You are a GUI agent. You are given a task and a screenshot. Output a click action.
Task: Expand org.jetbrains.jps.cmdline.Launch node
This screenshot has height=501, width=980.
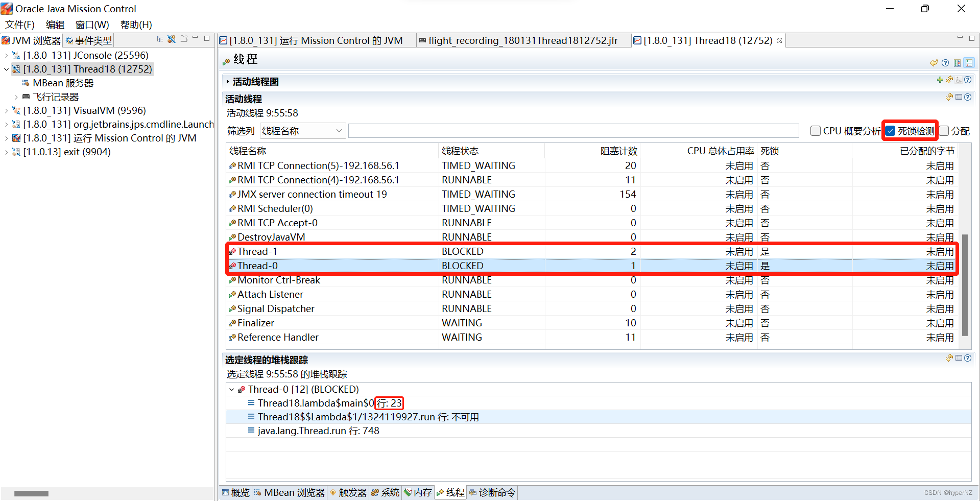(6, 124)
